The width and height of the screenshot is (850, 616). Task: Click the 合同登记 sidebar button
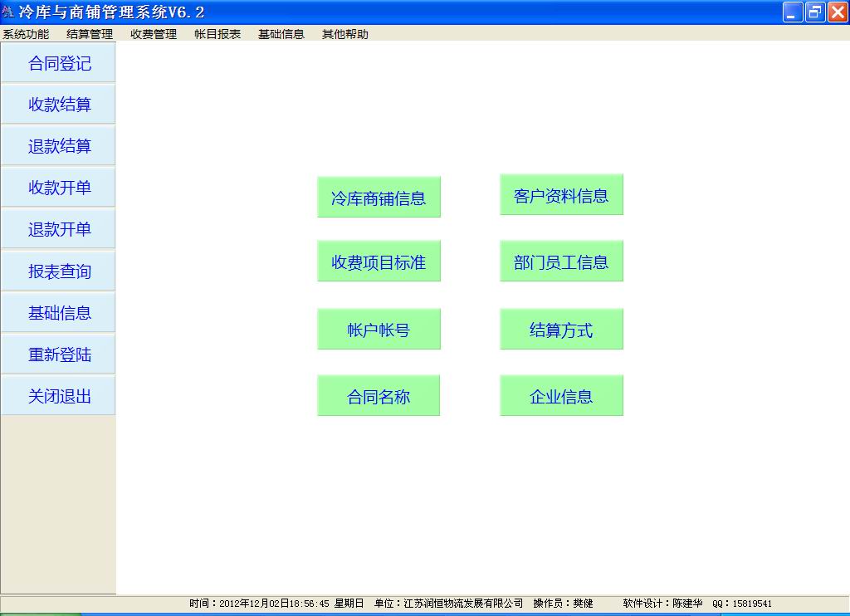pos(59,63)
